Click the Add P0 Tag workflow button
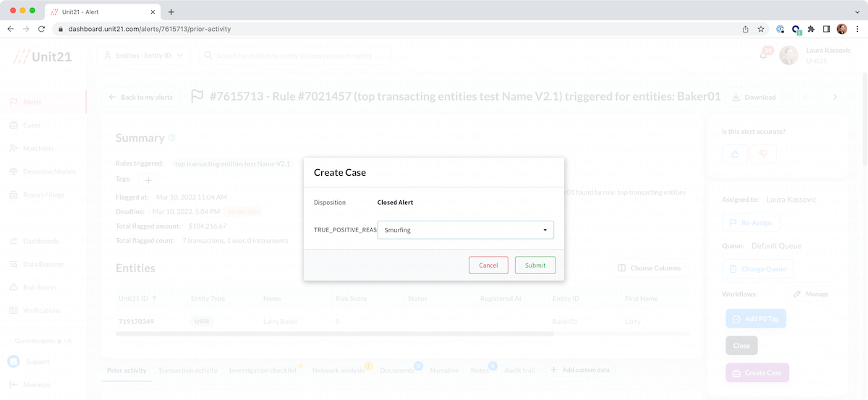The width and height of the screenshot is (868, 400). [757, 319]
